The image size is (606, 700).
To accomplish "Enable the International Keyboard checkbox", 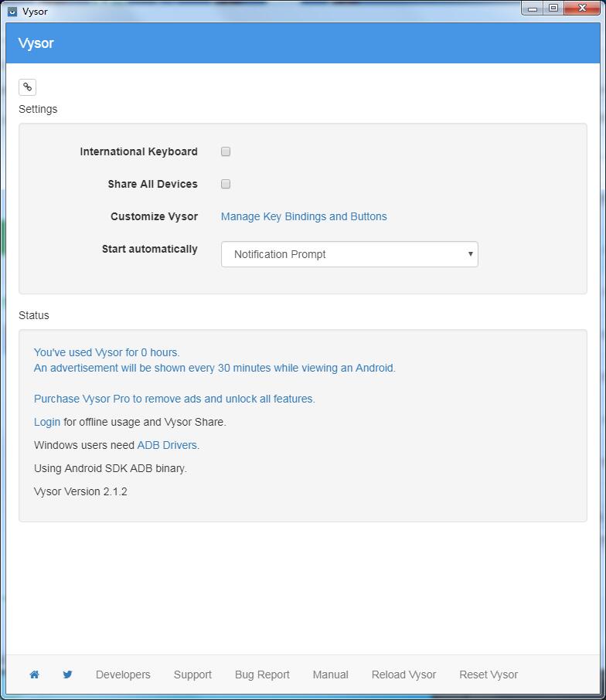I will click(226, 151).
